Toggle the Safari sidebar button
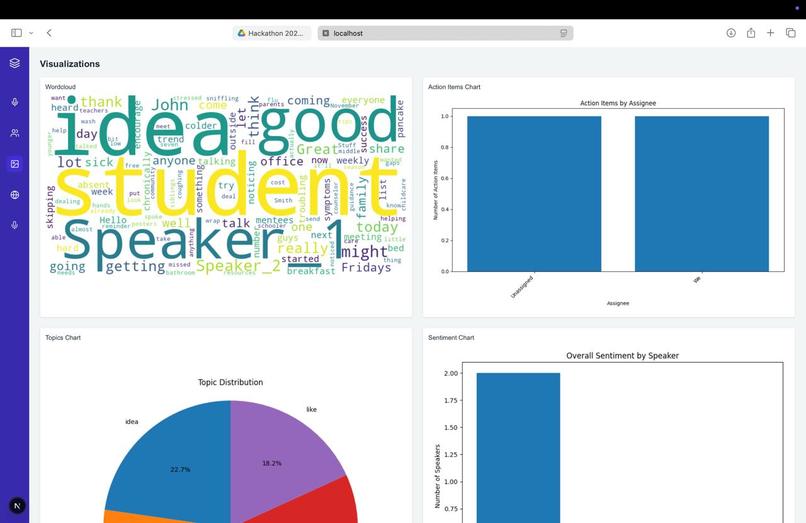Viewport: 806px width, 523px height. (x=16, y=33)
